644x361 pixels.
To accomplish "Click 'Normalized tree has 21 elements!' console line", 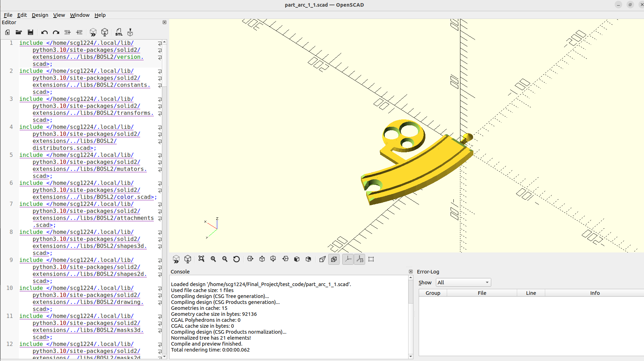I will tap(211, 338).
